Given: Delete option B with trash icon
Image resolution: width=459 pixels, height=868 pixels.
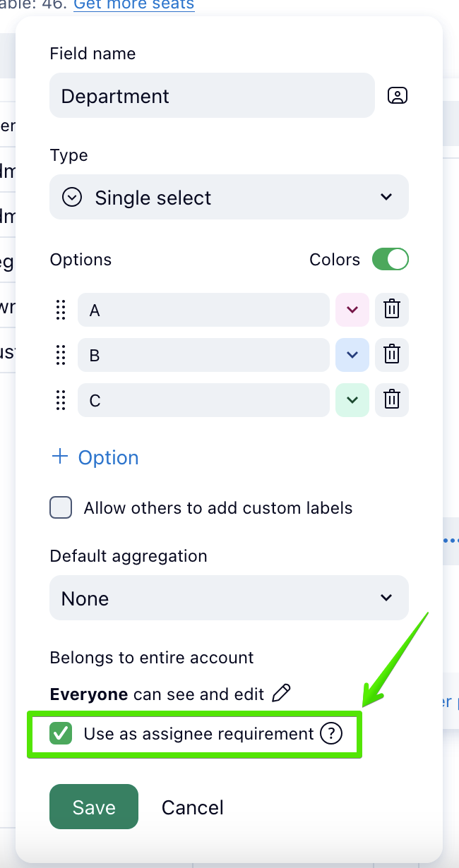Looking at the screenshot, I should click(392, 355).
